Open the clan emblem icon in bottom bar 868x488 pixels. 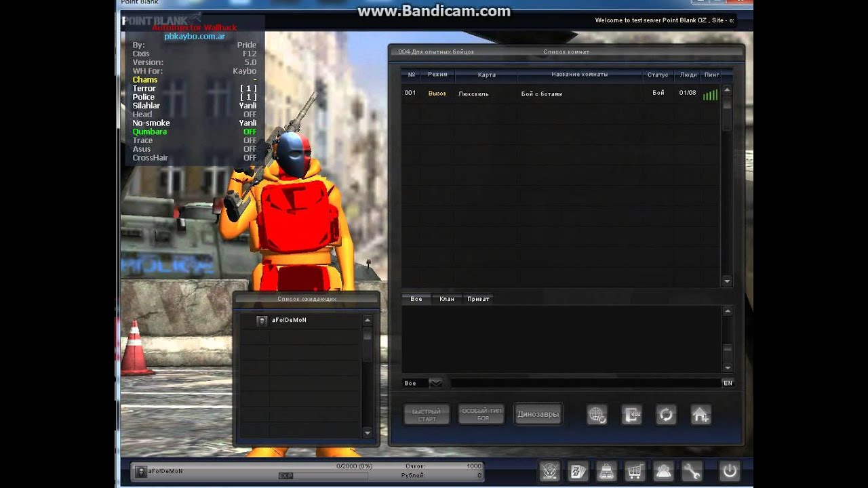(549, 471)
